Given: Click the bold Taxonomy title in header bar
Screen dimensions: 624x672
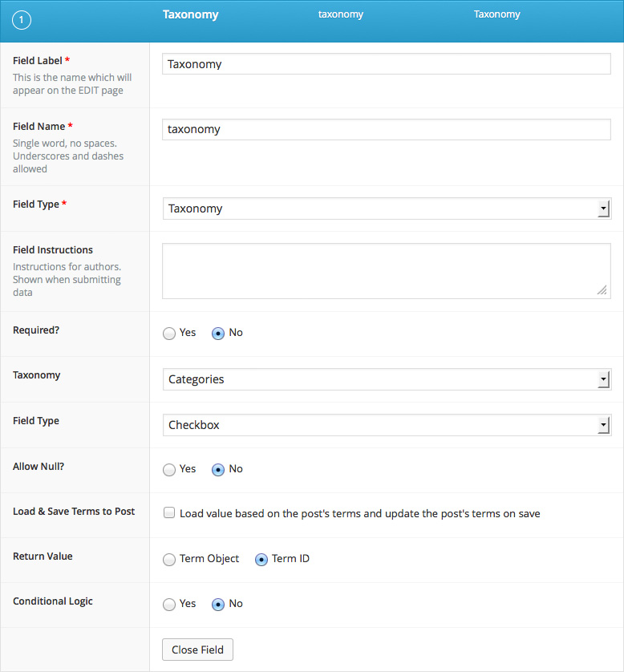Looking at the screenshot, I should pos(191,14).
